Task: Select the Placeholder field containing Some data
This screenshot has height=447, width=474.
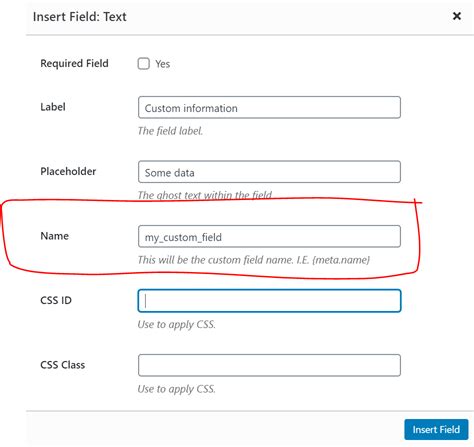Action: point(269,172)
